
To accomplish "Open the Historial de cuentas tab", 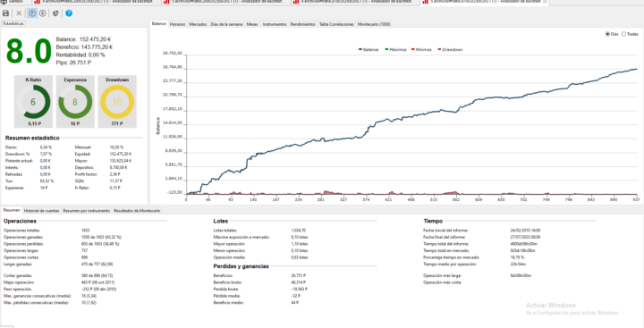I will (41, 211).
